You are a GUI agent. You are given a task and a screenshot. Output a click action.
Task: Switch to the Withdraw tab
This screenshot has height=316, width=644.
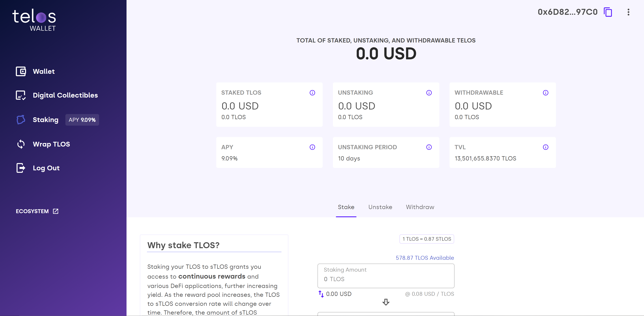420,207
